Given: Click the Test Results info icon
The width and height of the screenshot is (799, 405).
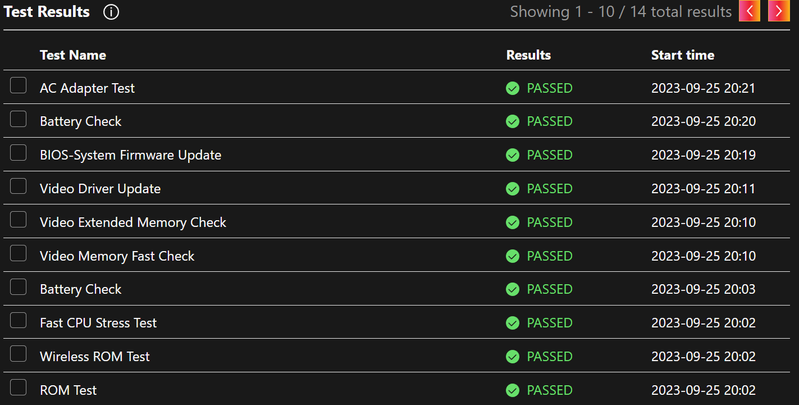Looking at the screenshot, I should pyautogui.click(x=111, y=12).
